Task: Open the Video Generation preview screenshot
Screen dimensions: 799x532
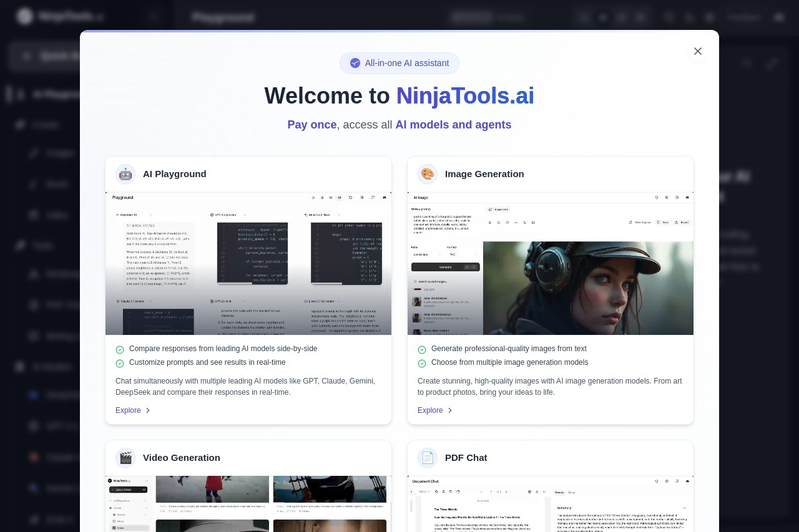Action: tap(248, 504)
